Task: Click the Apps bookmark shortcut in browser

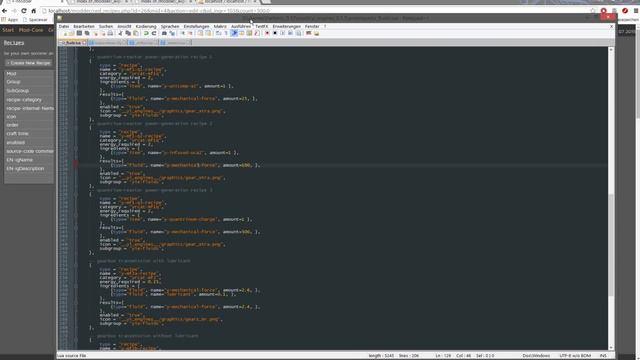Action: tap(10, 20)
